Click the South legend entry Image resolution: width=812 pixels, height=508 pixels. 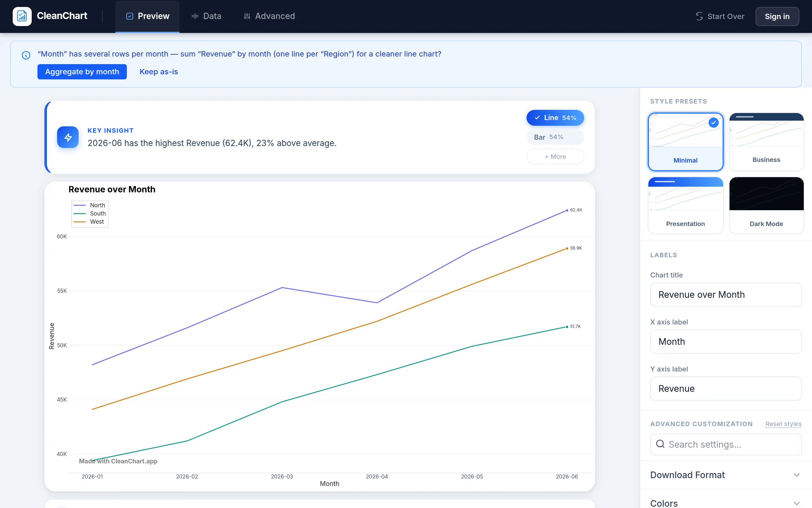(x=89, y=213)
